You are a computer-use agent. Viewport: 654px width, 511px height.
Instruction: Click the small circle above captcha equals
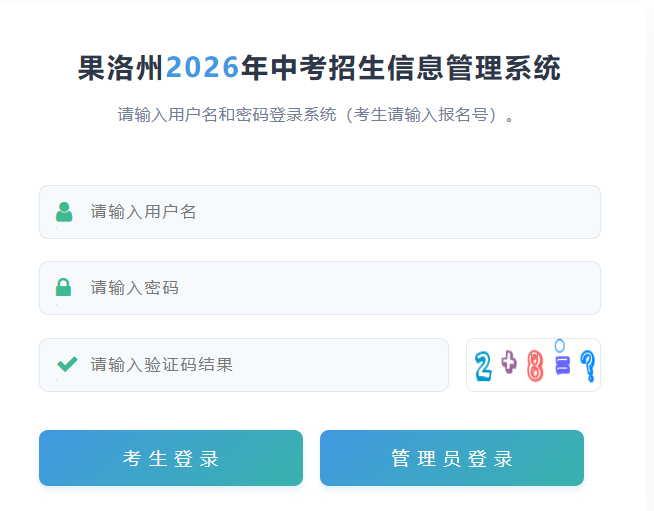[x=560, y=345]
